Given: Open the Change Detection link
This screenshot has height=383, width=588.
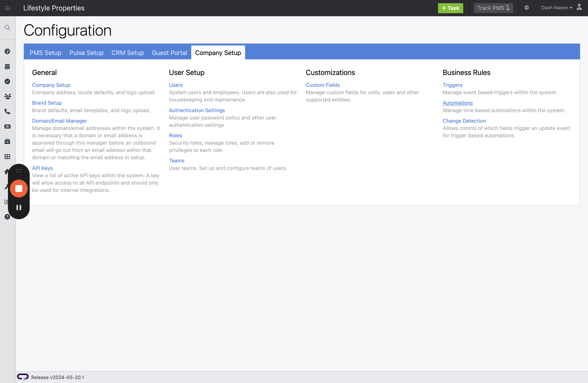Looking at the screenshot, I should click(464, 121).
